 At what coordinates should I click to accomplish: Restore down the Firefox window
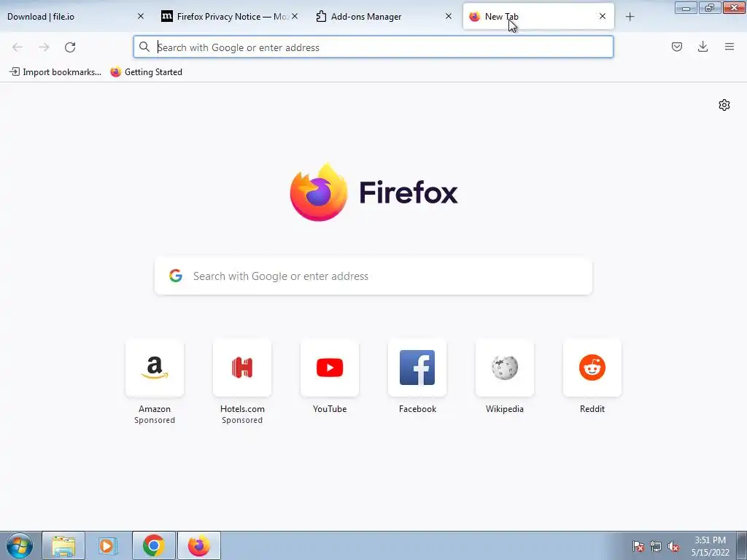point(710,7)
